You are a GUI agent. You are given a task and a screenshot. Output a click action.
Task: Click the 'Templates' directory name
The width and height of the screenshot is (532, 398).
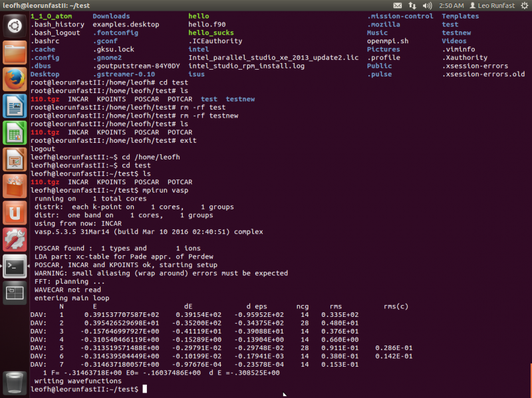click(460, 16)
